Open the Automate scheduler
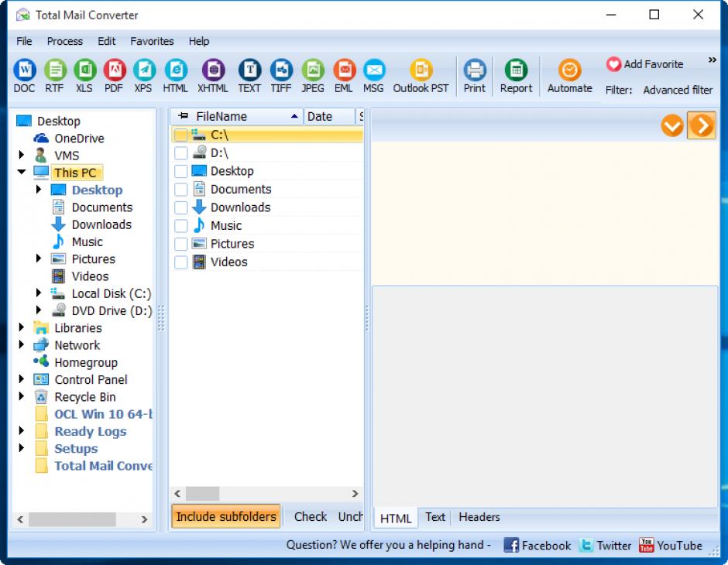728x565 pixels. tap(570, 76)
